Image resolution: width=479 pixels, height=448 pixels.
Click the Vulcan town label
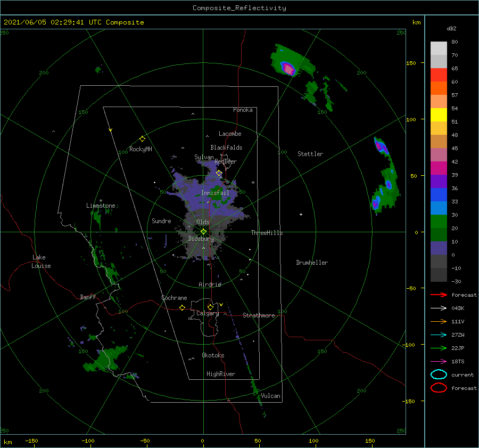270,396
